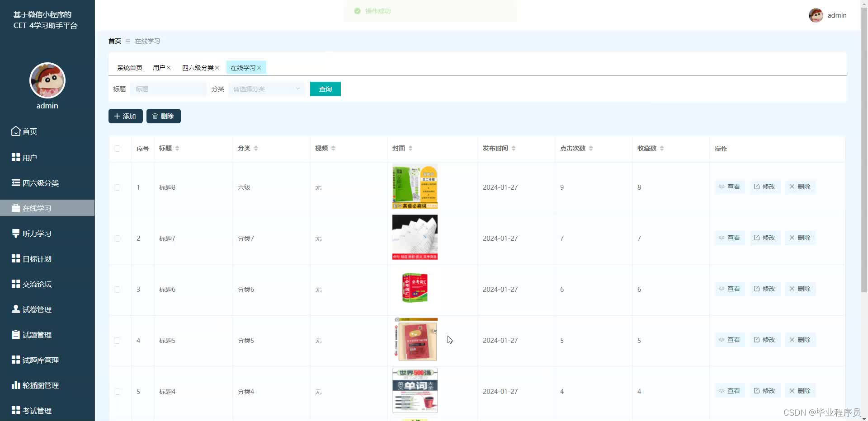Screen dimensions: 868x421
Task: Delete the 标题7 record
Action: (x=800, y=238)
